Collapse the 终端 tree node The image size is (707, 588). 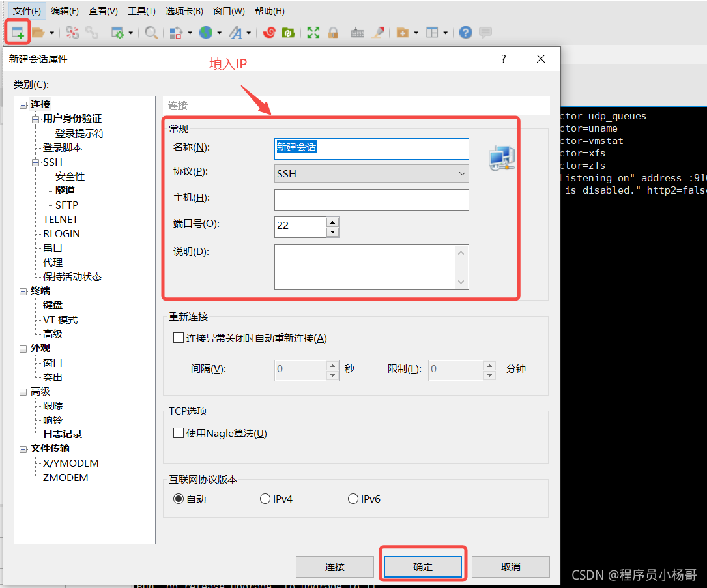(x=23, y=291)
